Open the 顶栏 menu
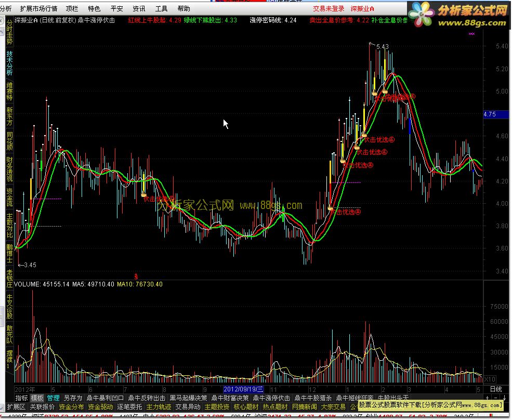This screenshot has width=512, height=420. (72, 8)
